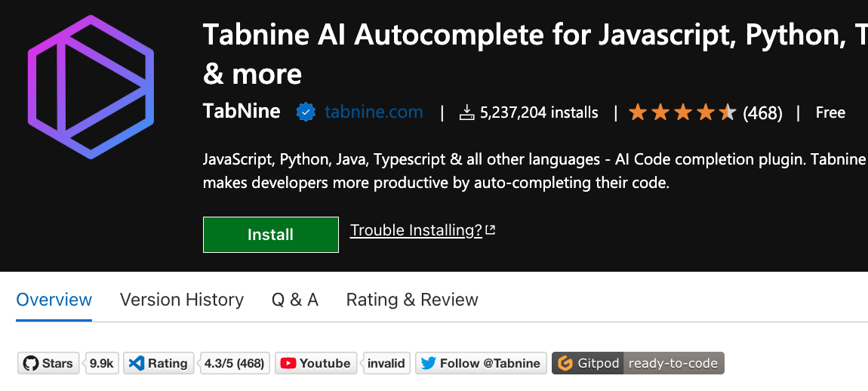
Task: Open the Gitpod ready-to-code badge
Action: point(638,363)
